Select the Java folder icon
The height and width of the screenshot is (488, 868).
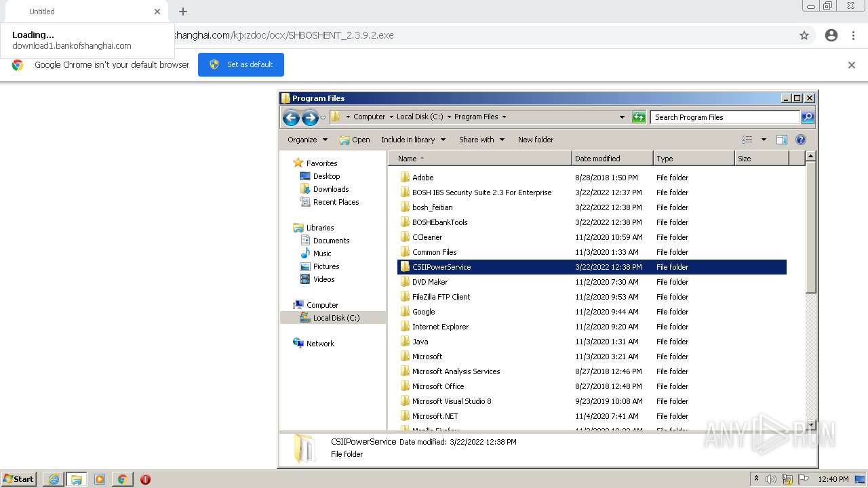405,342
